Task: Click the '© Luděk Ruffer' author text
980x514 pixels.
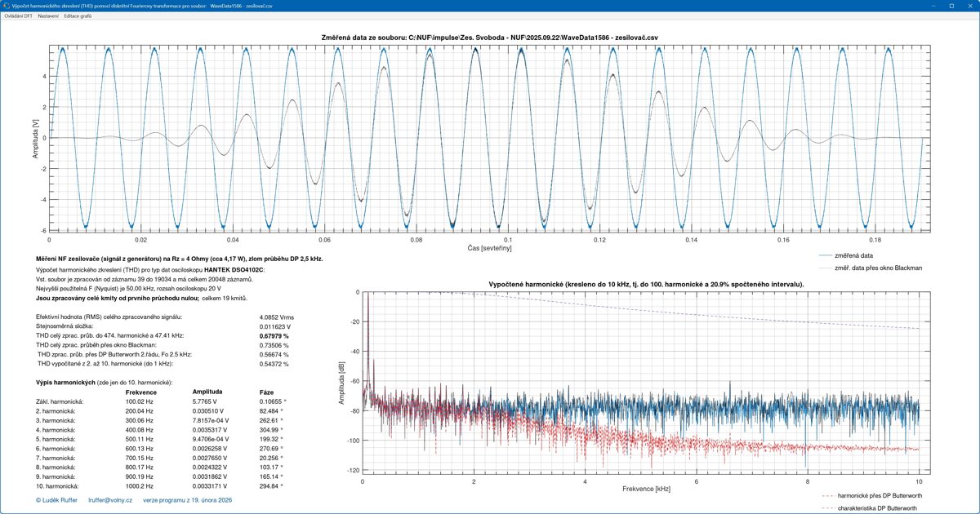Action: coord(56,500)
